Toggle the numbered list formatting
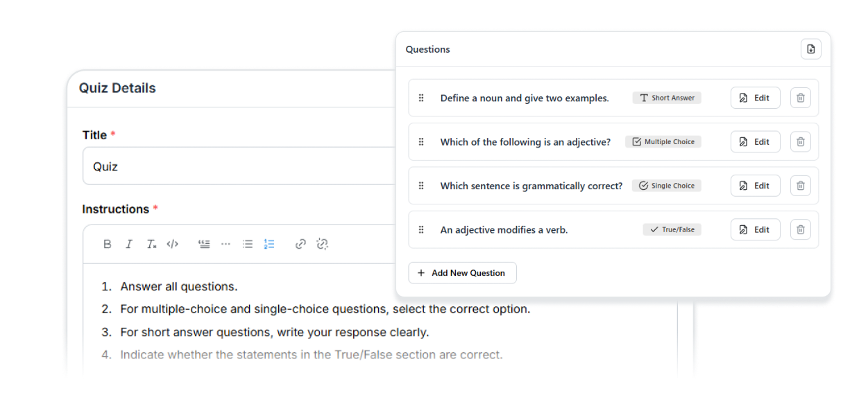The image size is (868, 395). coord(269,244)
